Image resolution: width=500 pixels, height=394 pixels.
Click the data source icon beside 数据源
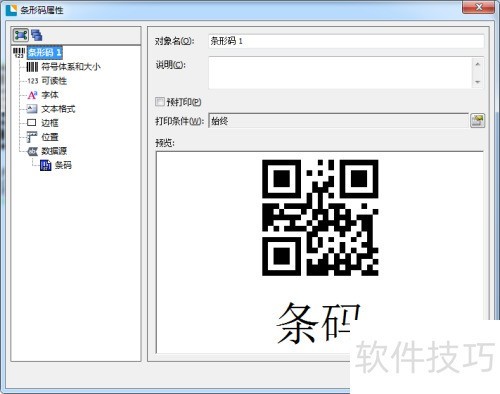pos(32,151)
